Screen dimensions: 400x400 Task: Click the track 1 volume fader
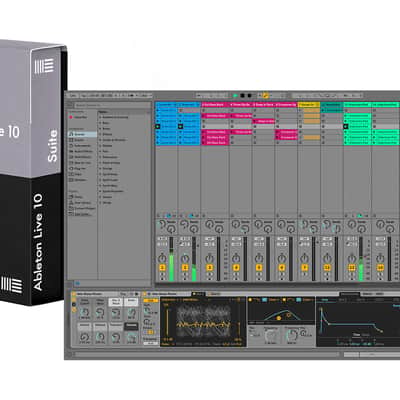click(x=172, y=259)
